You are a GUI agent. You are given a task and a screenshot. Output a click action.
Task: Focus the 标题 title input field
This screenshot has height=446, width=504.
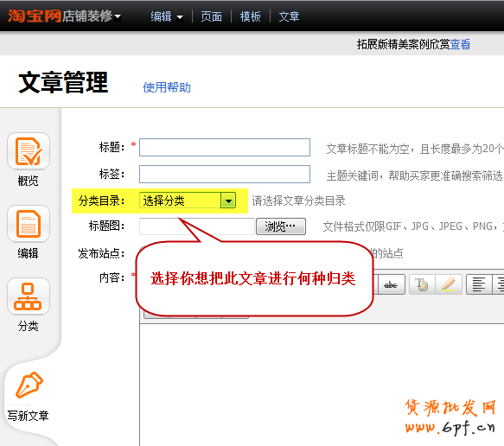225,148
